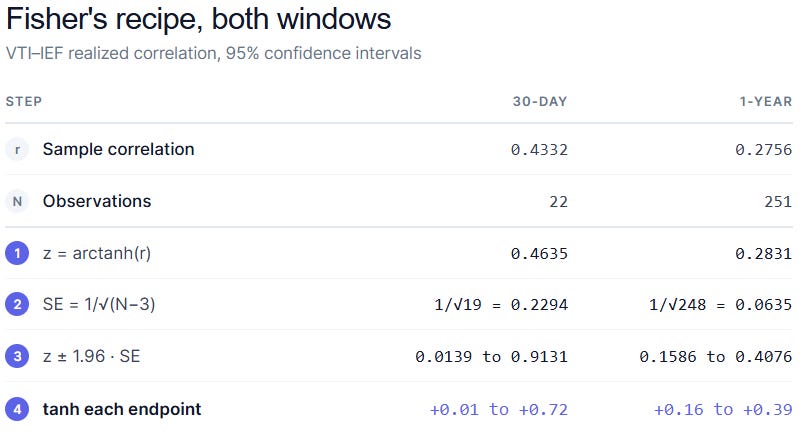The width and height of the screenshot is (810, 438).
Task: Click the Sample correlation row label
Action: click(118, 149)
